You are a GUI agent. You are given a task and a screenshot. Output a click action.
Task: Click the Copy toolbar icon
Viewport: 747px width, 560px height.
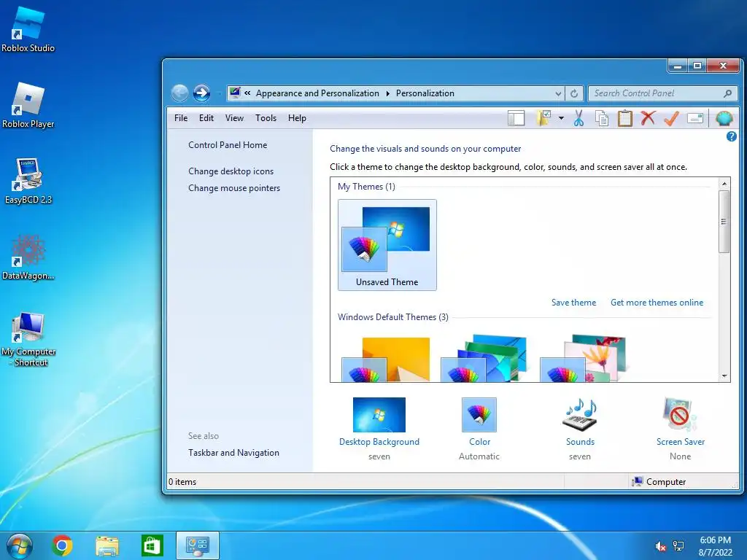click(602, 118)
